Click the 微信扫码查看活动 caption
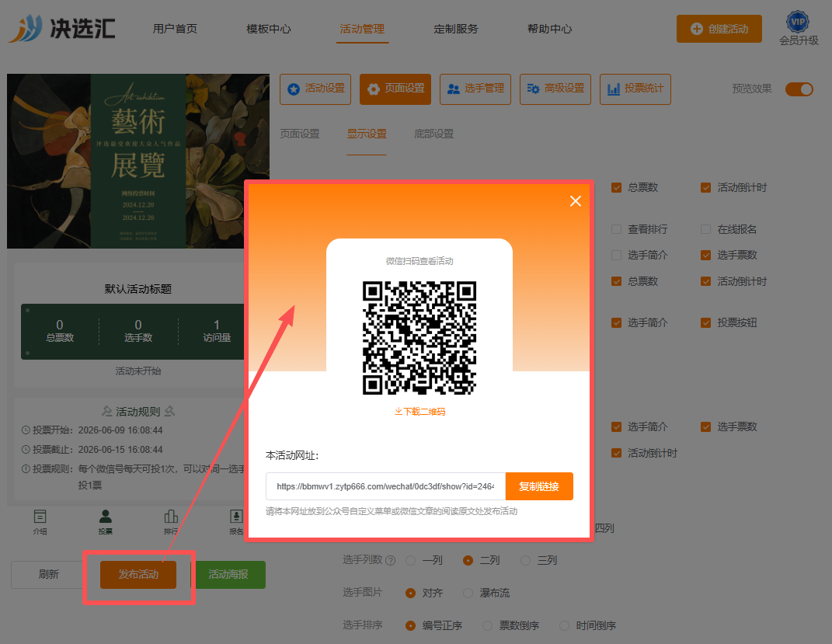 [x=419, y=261]
